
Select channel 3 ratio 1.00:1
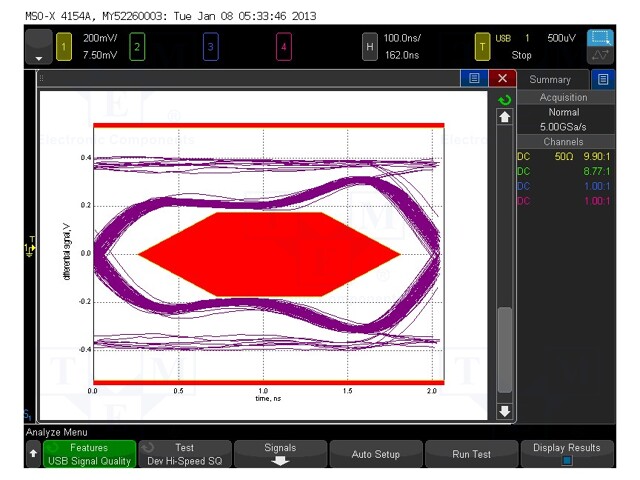tap(596, 186)
